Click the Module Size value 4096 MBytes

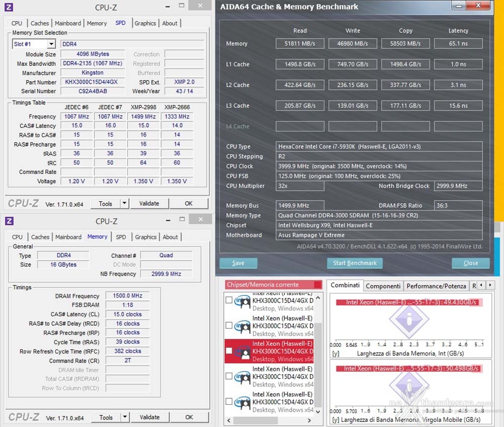pyautogui.click(x=92, y=54)
